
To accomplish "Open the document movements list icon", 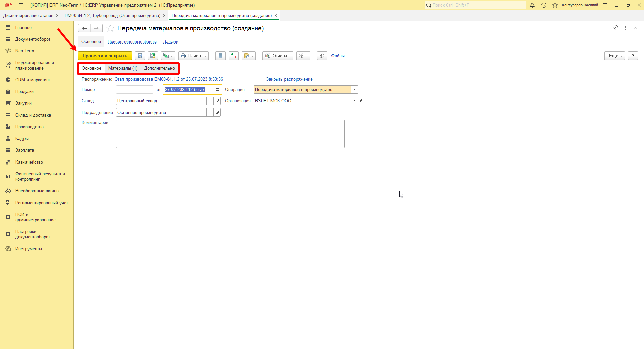I will click(220, 56).
